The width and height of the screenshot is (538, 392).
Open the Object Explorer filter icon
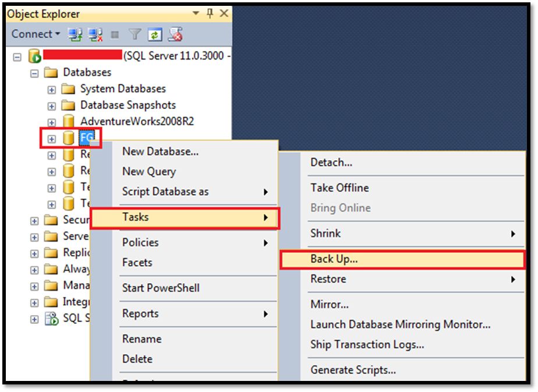coord(134,34)
